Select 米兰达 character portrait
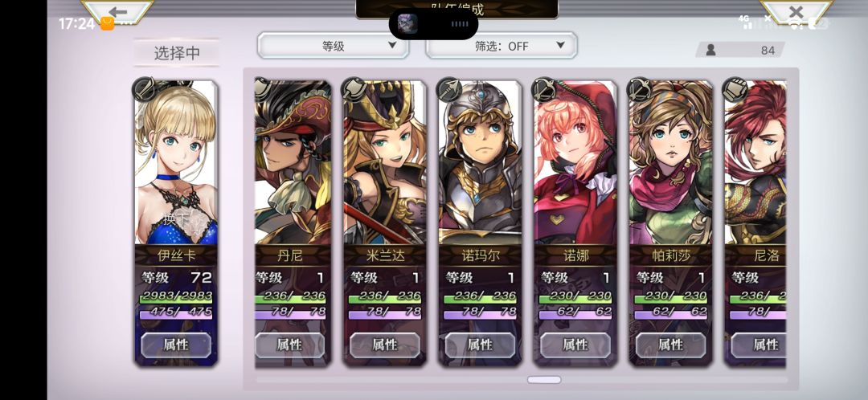 (385, 163)
